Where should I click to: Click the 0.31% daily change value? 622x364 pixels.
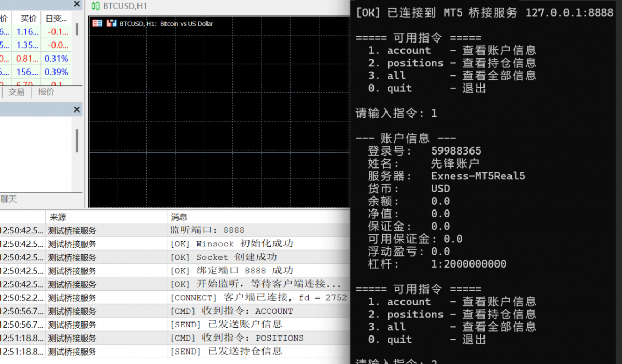[x=57, y=59]
